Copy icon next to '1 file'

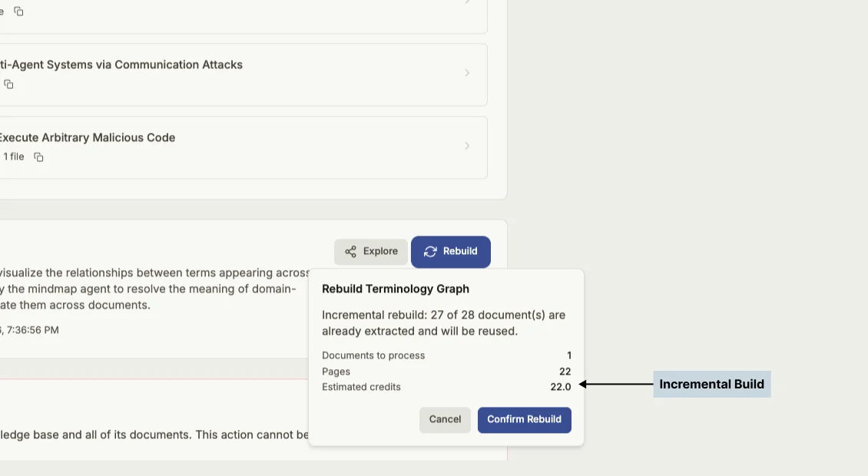38,157
